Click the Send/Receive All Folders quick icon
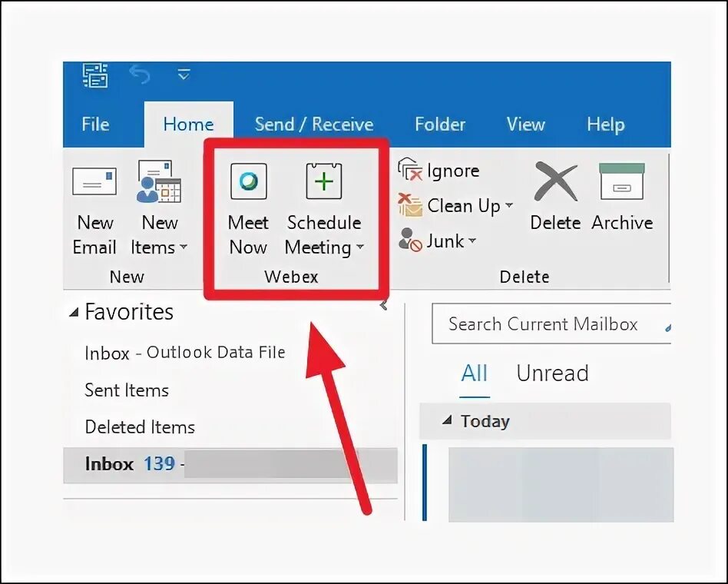 coord(95,75)
